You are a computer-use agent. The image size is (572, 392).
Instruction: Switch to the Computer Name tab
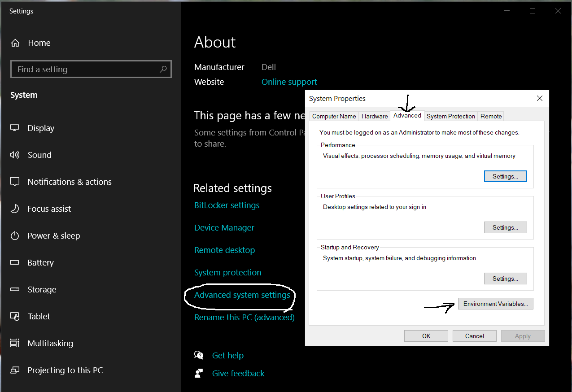pos(334,116)
